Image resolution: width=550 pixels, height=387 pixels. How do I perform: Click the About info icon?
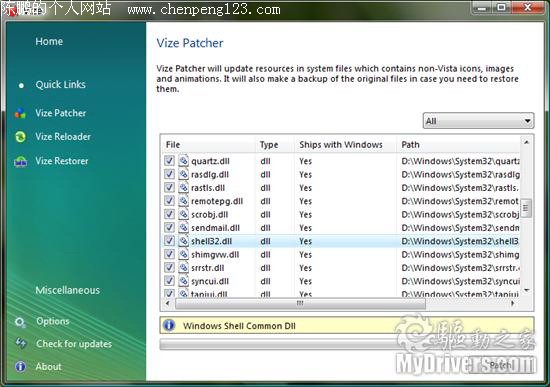20,367
